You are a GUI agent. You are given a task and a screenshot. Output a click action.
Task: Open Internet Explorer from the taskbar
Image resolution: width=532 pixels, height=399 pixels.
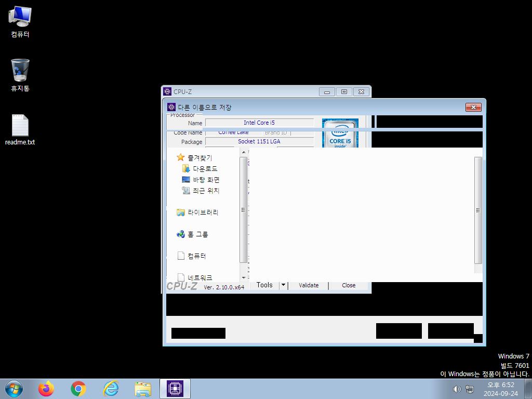111,389
